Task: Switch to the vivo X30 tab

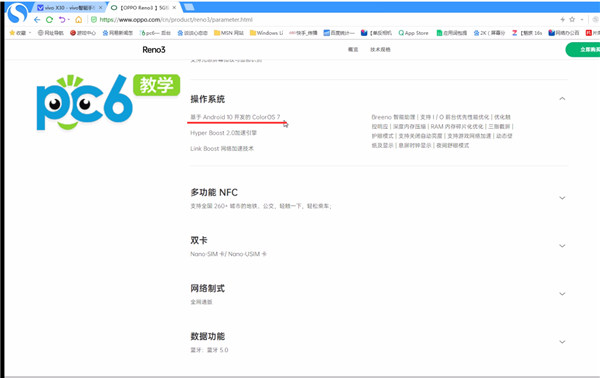Action: 70,8
